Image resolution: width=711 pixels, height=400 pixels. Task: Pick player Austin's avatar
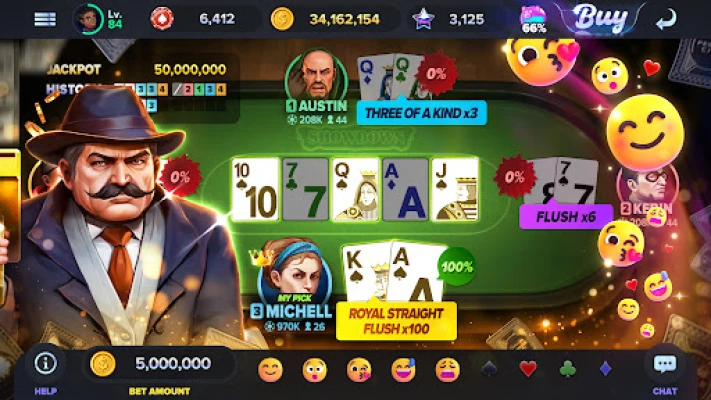pos(317,76)
